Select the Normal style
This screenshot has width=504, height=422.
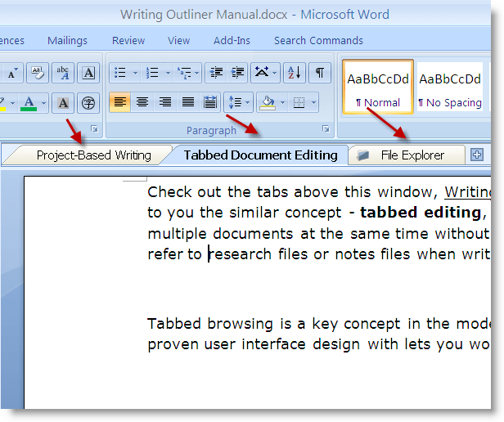pyautogui.click(x=378, y=87)
